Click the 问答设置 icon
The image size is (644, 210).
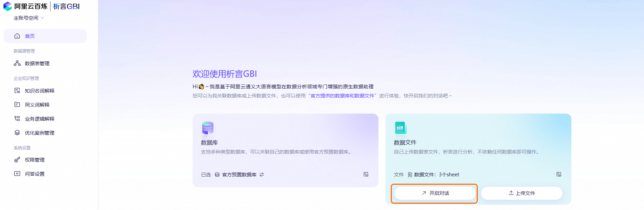point(17,174)
